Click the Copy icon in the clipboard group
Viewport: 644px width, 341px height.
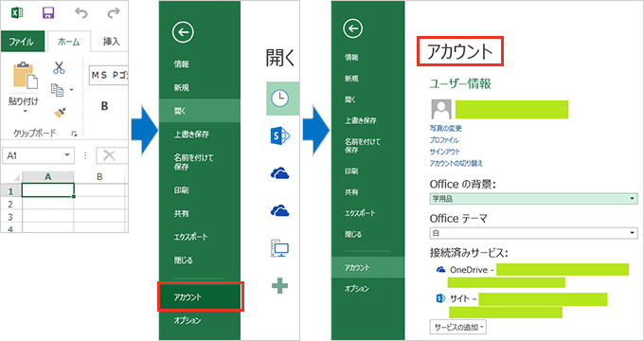pos(57,90)
